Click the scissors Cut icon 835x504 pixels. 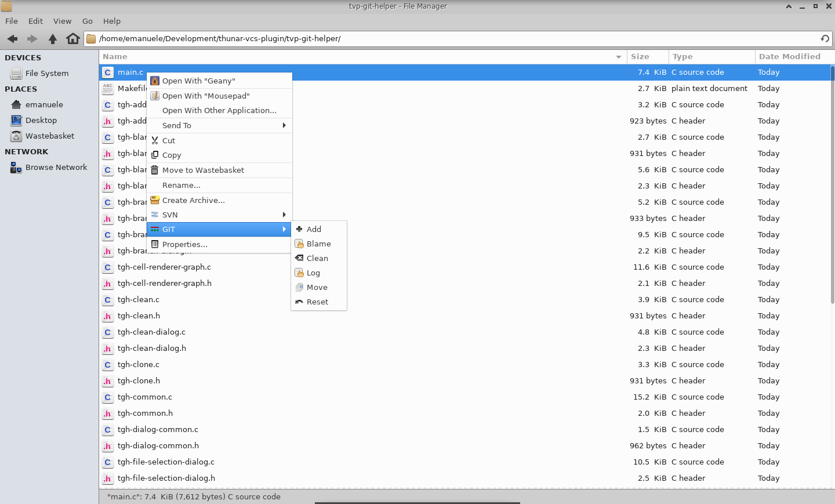tap(155, 140)
